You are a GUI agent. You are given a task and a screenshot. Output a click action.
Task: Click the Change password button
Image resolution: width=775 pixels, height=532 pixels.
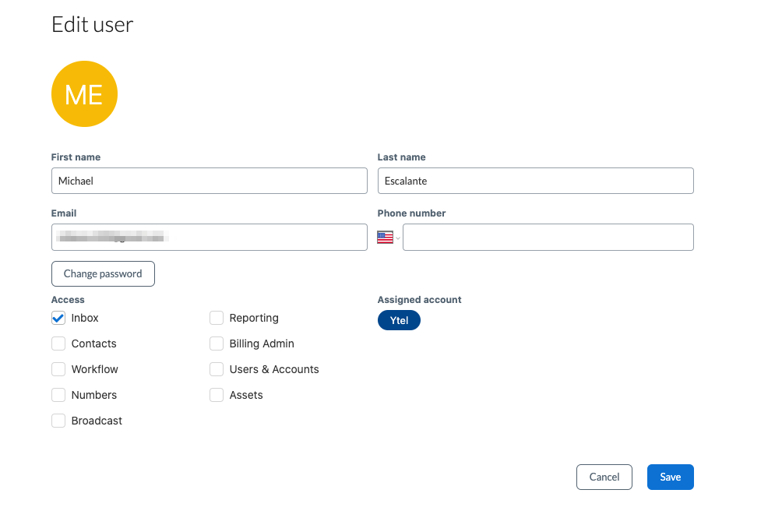click(x=103, y=273)
